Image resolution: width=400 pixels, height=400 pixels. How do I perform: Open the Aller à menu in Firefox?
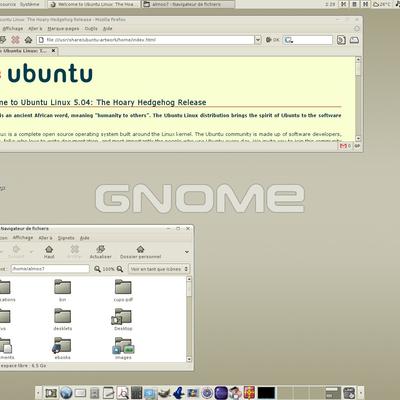click(35, 29)
